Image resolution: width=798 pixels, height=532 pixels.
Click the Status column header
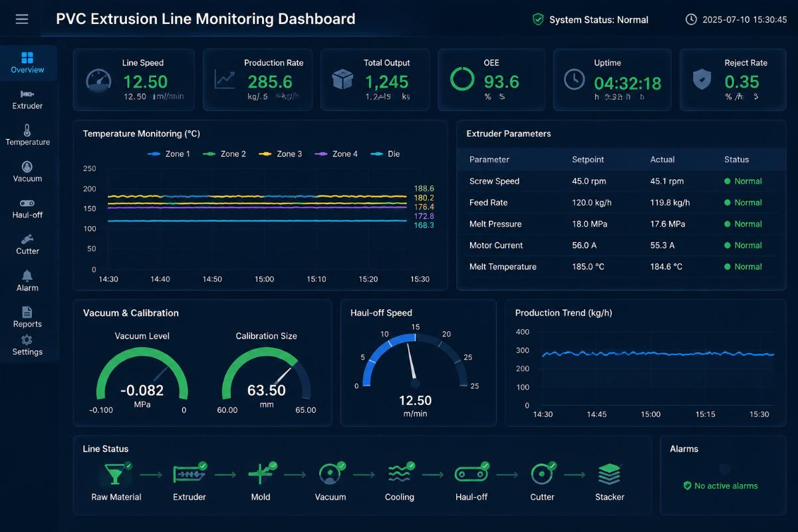(x=736, y=160)
